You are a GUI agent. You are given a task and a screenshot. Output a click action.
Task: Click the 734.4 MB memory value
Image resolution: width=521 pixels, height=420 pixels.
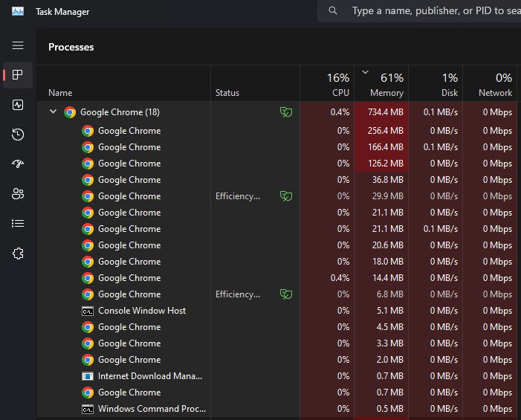click(x=386, y=112)
